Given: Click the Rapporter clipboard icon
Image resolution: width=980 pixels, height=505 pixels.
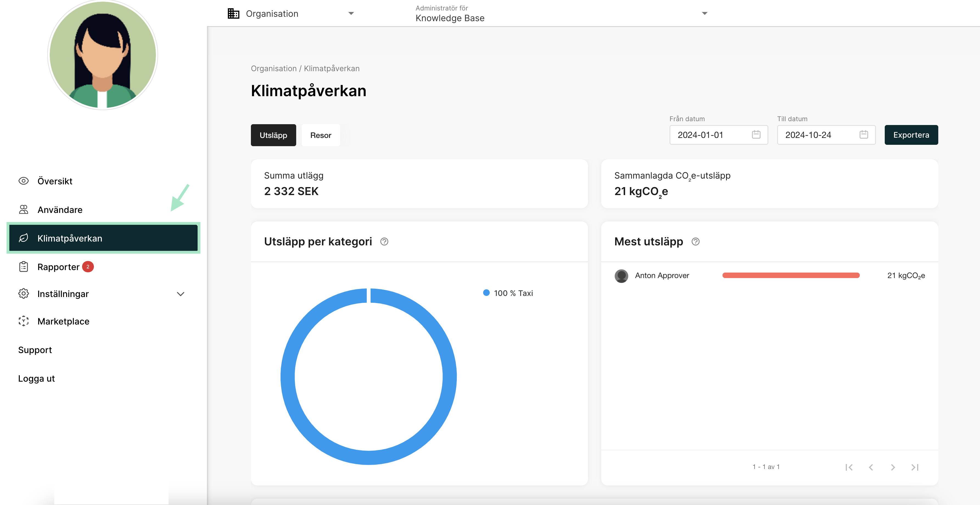Looking at the screenshot, I should [24, 267].
